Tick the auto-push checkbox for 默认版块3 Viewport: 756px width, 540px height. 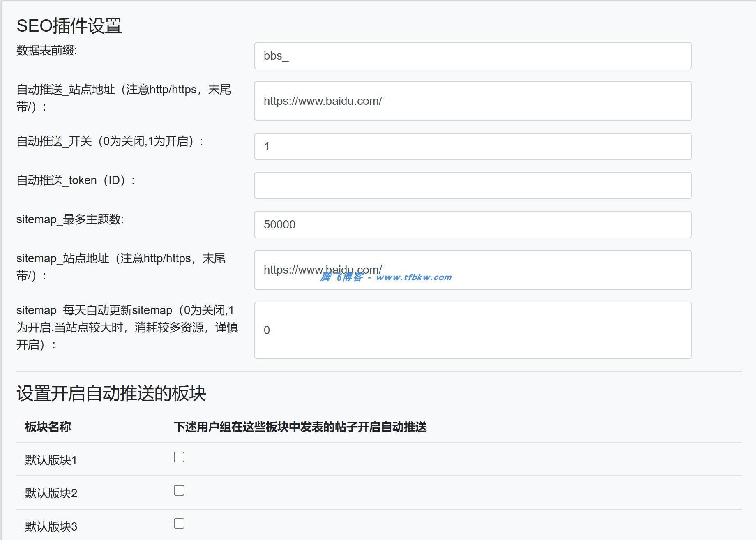(179, 523)
